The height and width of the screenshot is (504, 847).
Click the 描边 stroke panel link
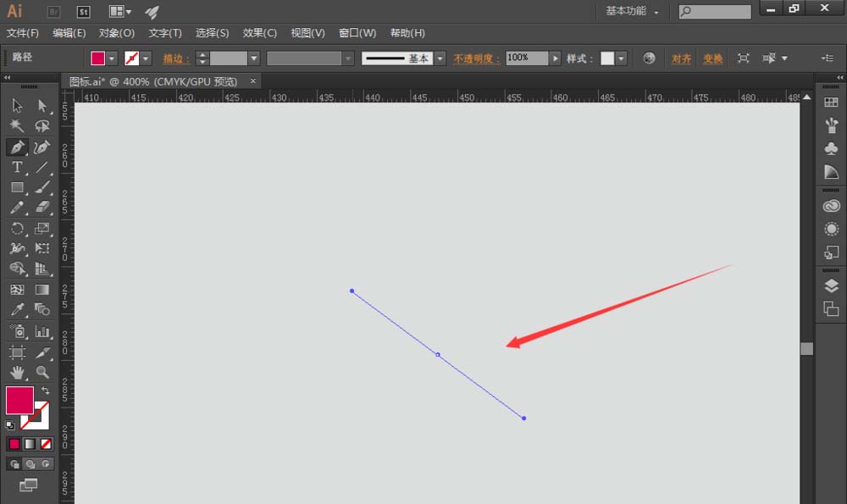point(176,58)
